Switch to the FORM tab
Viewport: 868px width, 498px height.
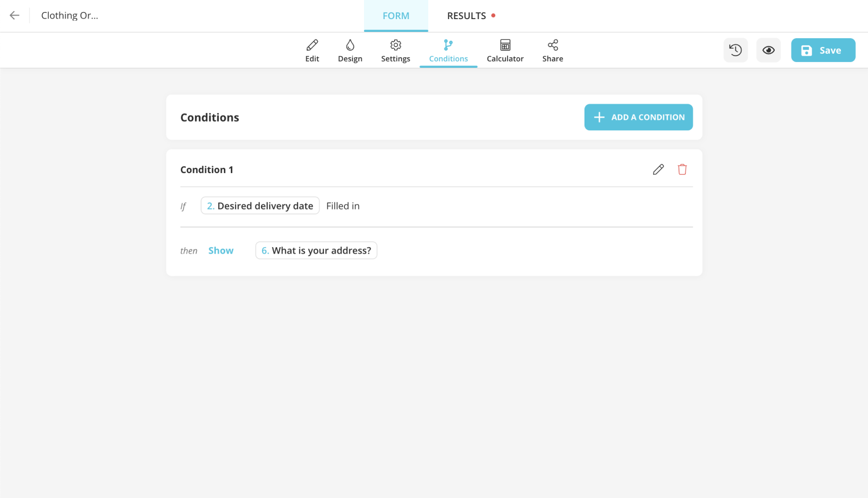[x=396, y=16]
